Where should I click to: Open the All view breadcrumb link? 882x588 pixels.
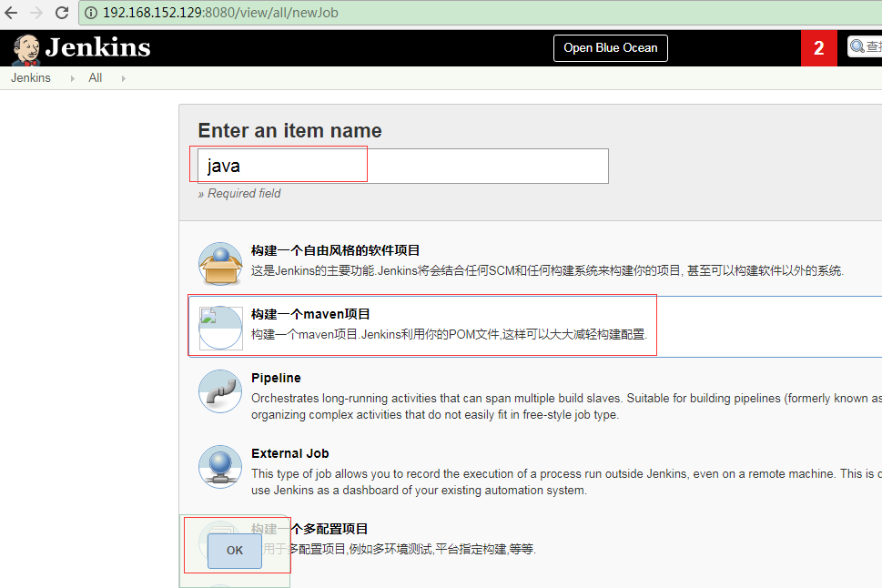point(95,78)
